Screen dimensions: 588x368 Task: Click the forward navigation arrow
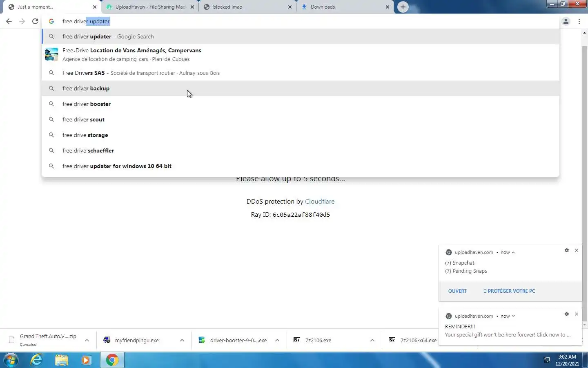[22, 21]
